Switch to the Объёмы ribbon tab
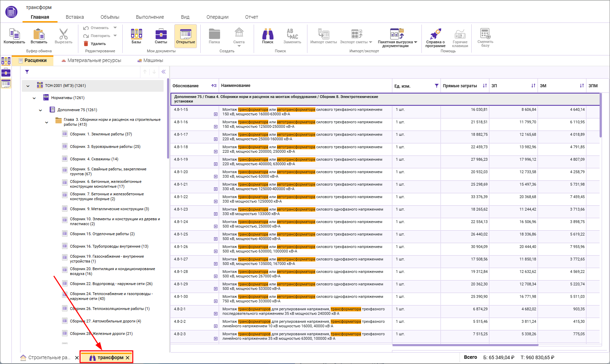The height and width of the screenshot is (364, 610). pos(110,17)
